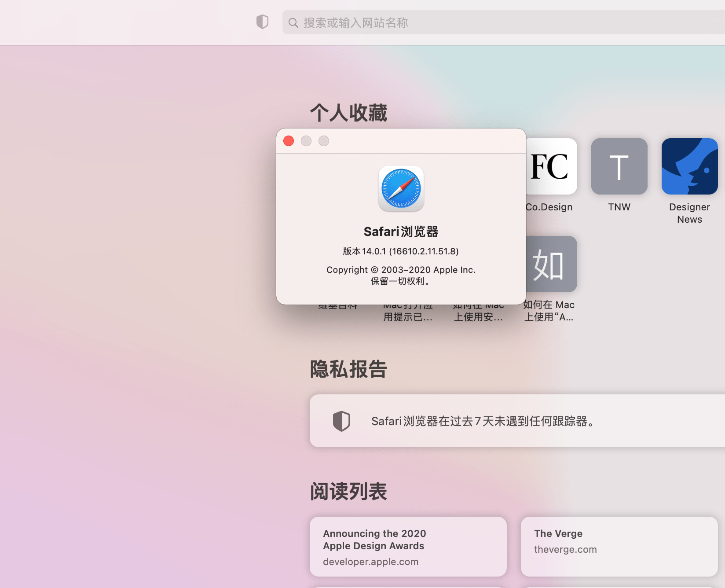Click the Safari icon in the About dialog
This screenshot has height=588, width=725.
pyautogui.click(x=401, y=189)
